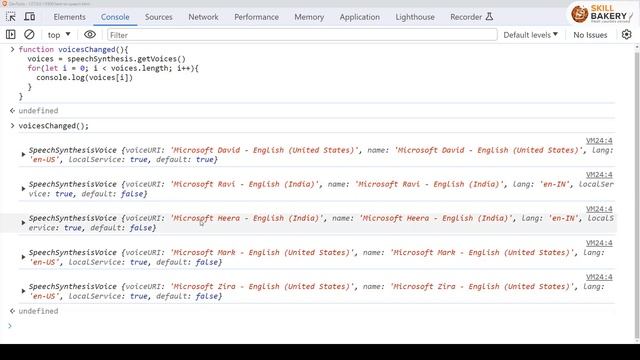Click the for loop voices.length code line

pyautogui.click(x=113, y=68)
